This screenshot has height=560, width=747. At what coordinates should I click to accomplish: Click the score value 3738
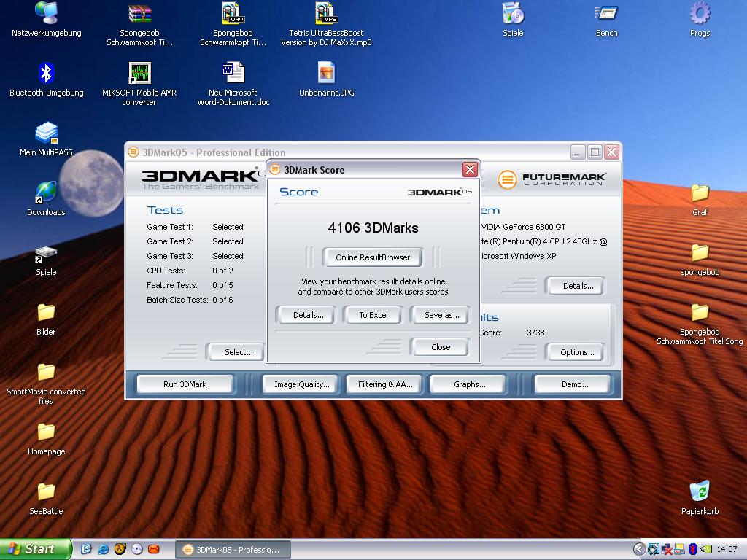(x=535, y=332)
